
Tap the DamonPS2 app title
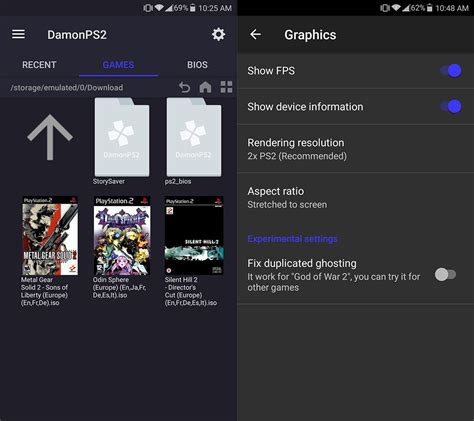[77, 35]
